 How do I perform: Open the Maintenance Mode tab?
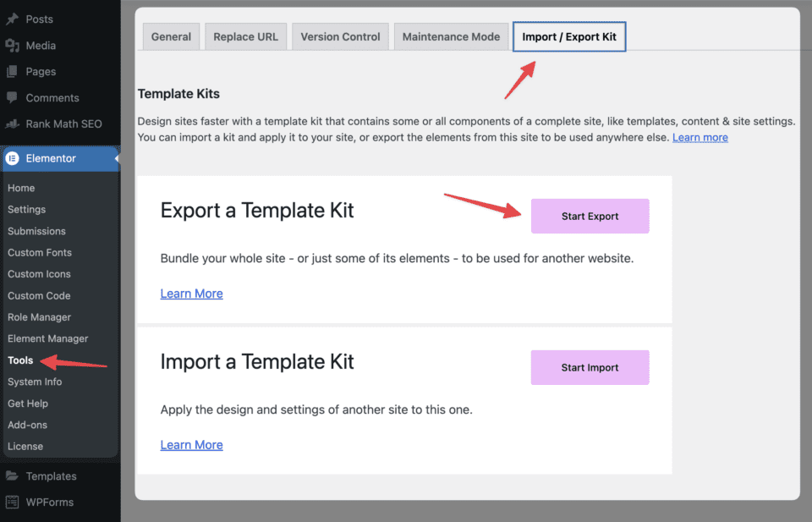[x=452, y=37]
